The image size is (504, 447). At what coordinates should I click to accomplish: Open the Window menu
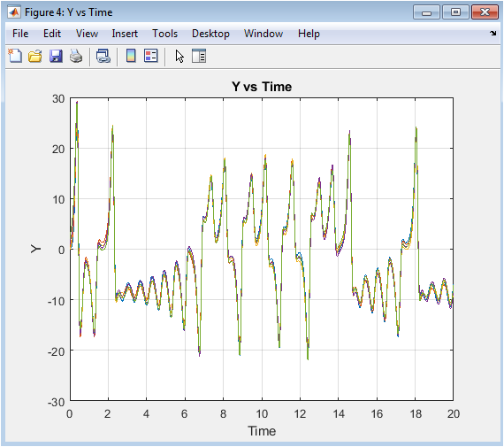point(263,34)
